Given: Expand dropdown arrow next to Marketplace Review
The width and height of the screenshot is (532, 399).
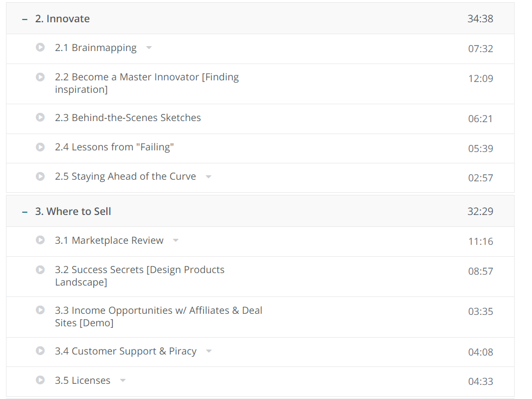Looking at the screenshot, I should [176, 240].
